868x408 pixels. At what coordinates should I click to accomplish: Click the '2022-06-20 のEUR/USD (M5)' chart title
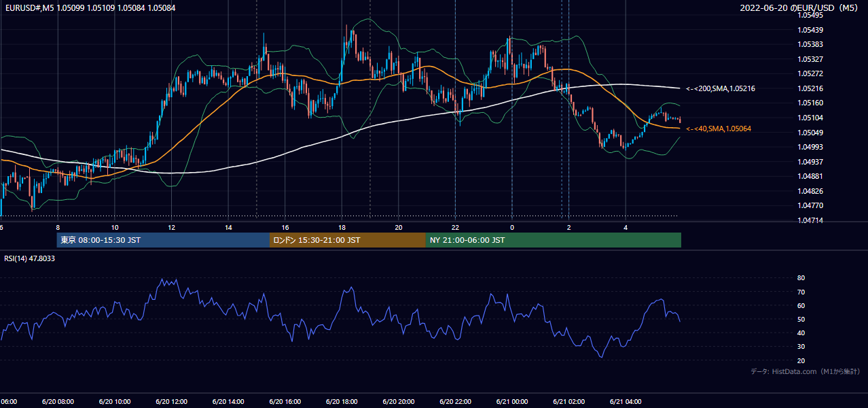pos(800,8)
